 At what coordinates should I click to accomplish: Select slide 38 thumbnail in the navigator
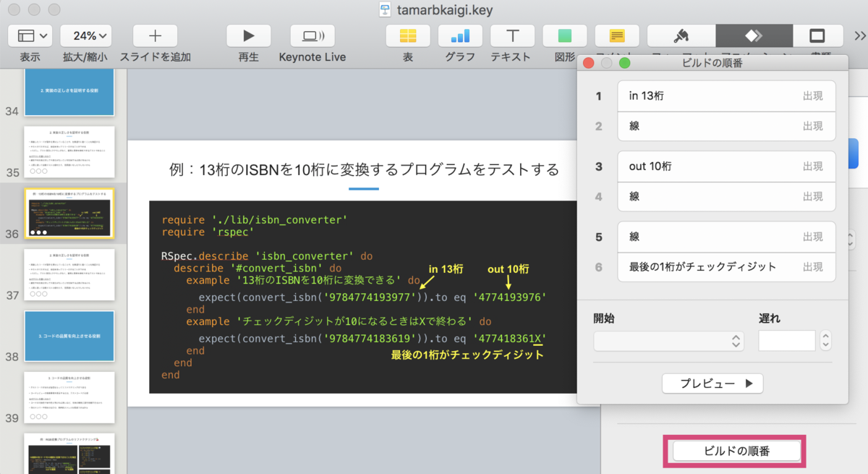(x=69, y=336)
